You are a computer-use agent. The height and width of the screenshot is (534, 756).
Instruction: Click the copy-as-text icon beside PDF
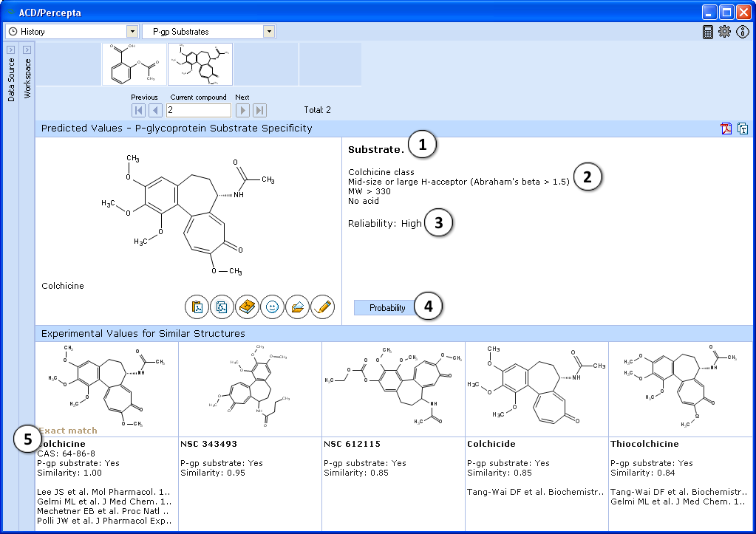(x=743, y=129)
